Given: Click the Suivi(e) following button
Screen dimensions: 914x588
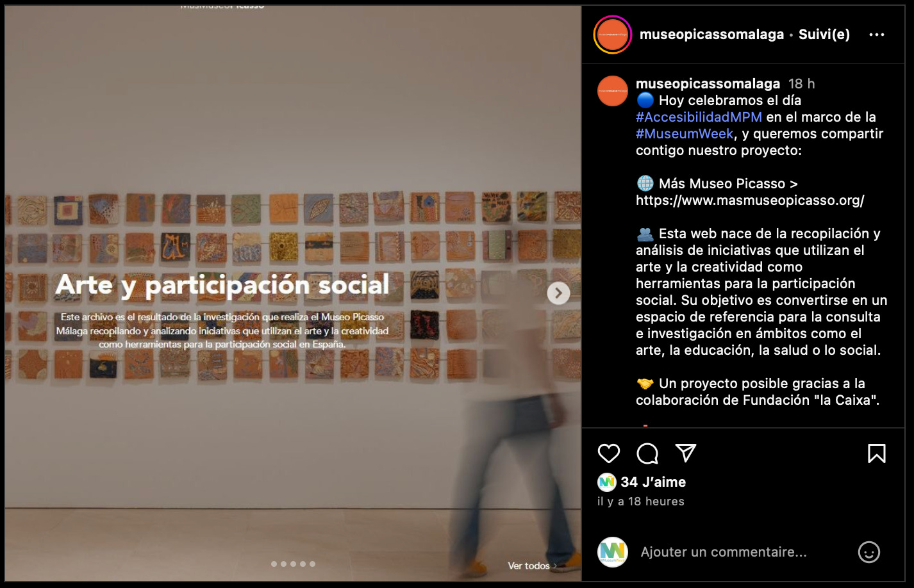Looking at the screenshot, I should coord(824,35).
